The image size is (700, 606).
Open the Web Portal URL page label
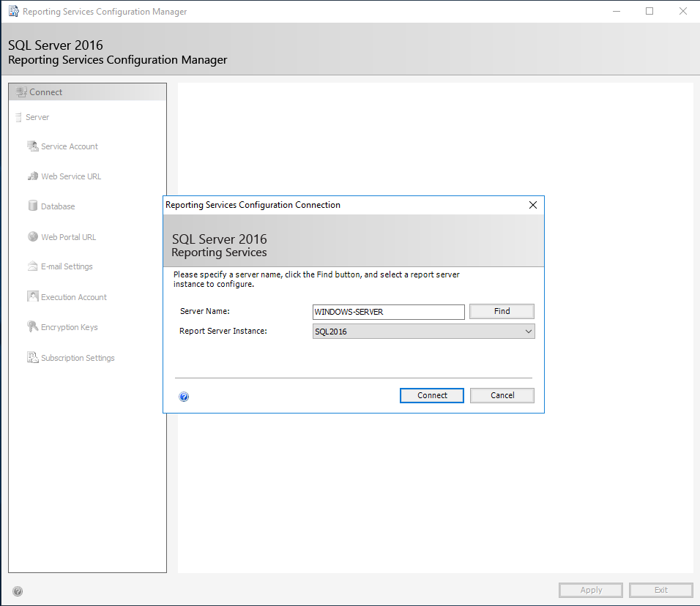point(68,237)
